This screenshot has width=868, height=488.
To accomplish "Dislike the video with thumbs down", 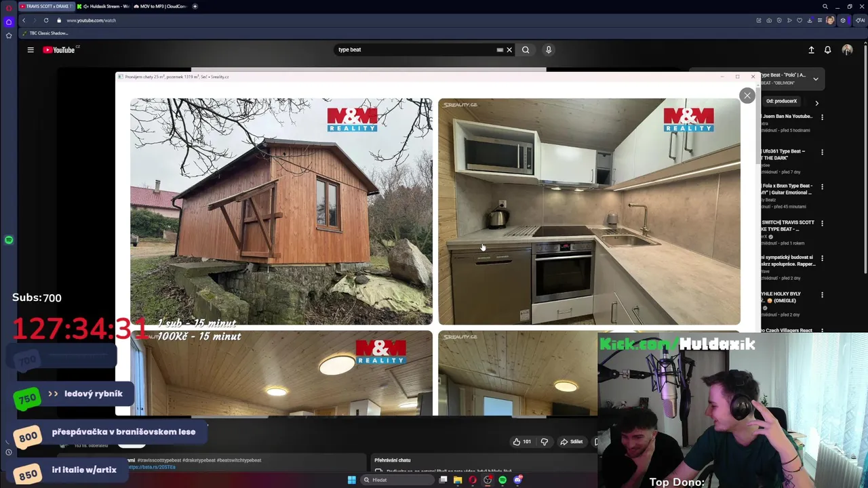I will click(544, 442).
